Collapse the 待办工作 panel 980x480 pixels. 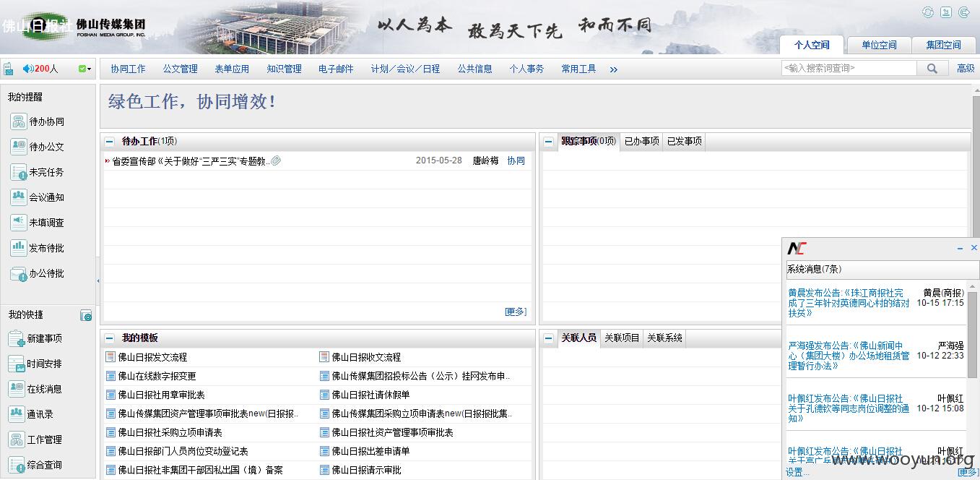110,142
